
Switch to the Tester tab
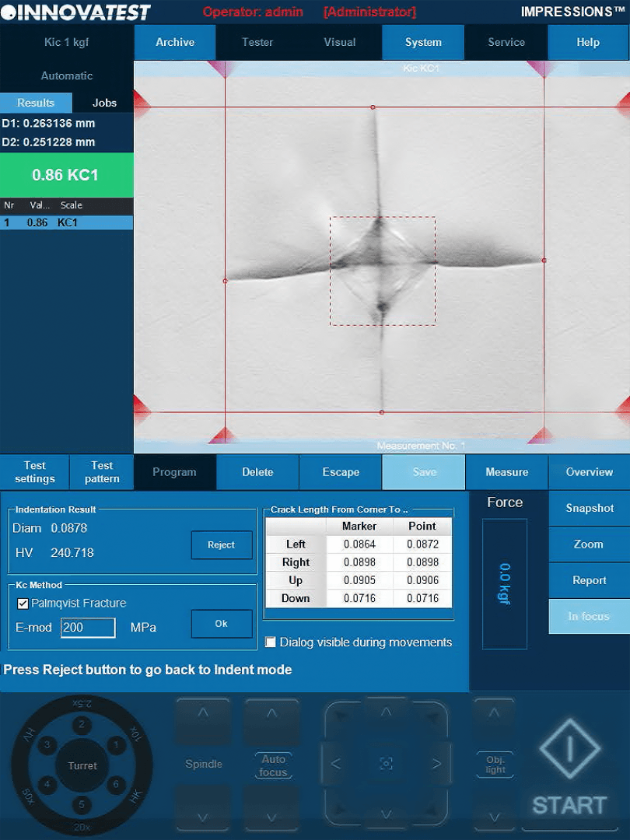pos(257,42)
